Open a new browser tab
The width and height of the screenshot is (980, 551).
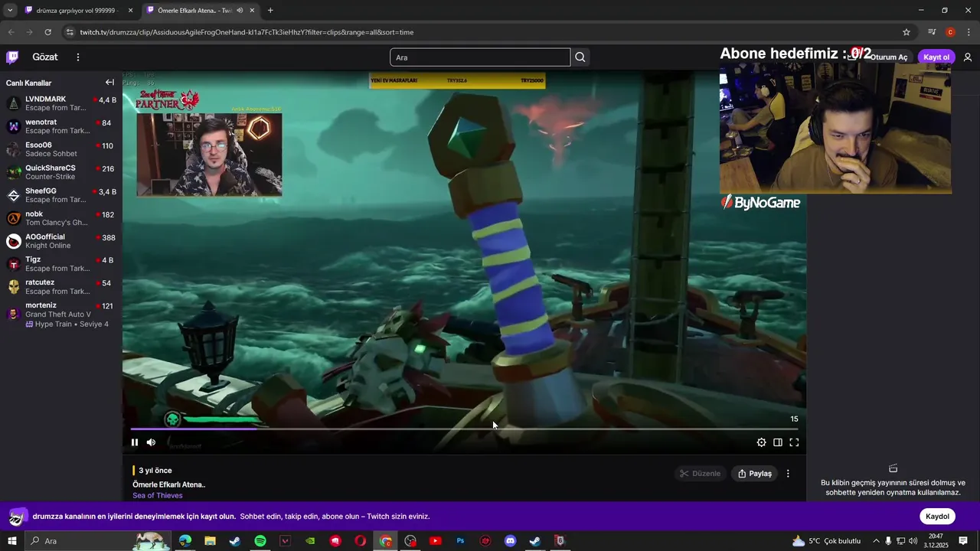click(x=270, y=11)
